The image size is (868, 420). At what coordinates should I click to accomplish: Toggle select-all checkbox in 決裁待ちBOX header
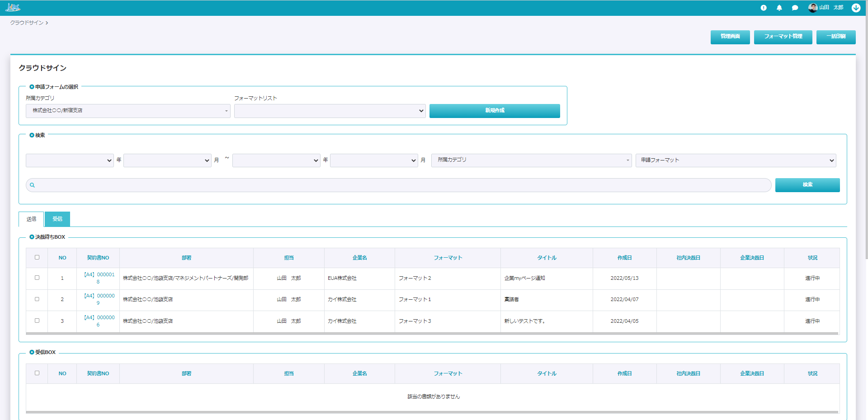(37, 257)
